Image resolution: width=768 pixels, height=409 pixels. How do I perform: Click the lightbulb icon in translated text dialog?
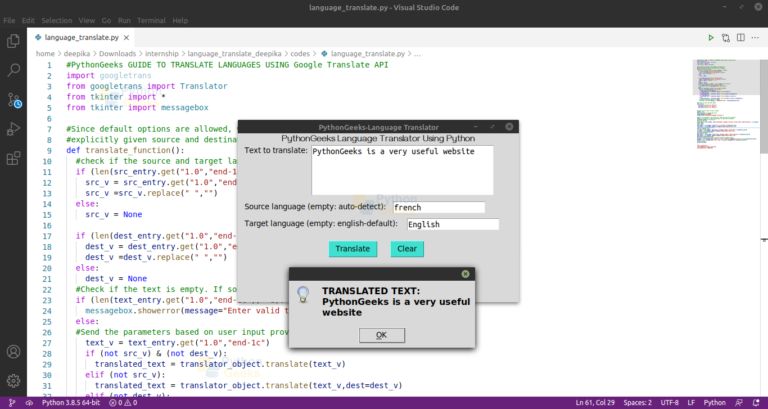click(x=303, y=294)
